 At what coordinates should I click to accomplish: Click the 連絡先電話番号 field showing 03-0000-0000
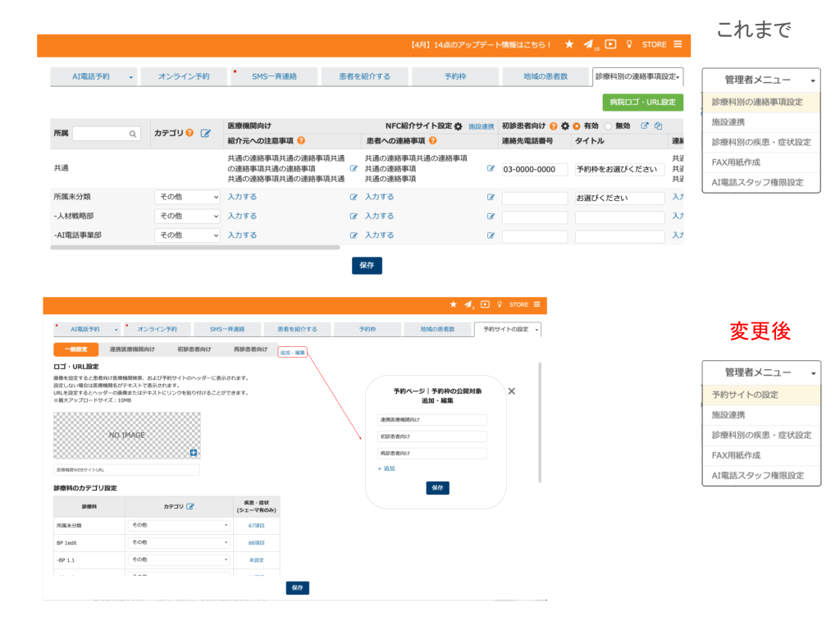[534, 170]
